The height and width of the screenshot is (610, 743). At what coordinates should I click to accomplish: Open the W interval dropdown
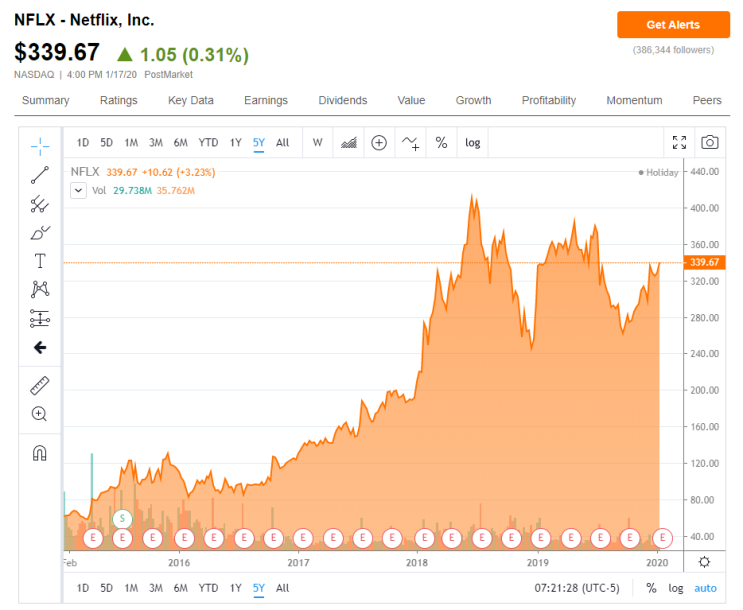click(x=317, y=142)
